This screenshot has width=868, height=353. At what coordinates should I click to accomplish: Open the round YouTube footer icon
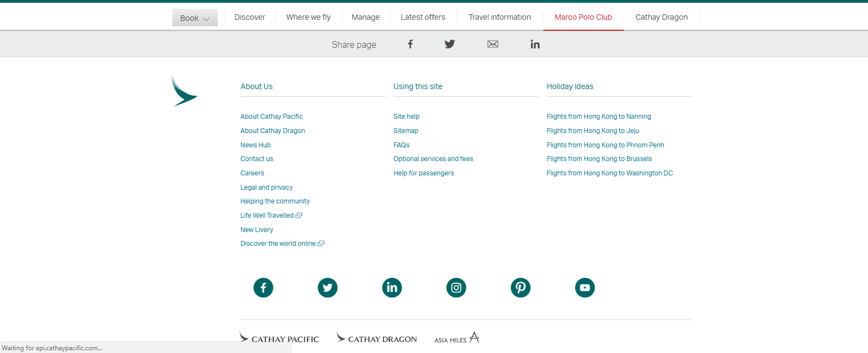click(585, 288)
